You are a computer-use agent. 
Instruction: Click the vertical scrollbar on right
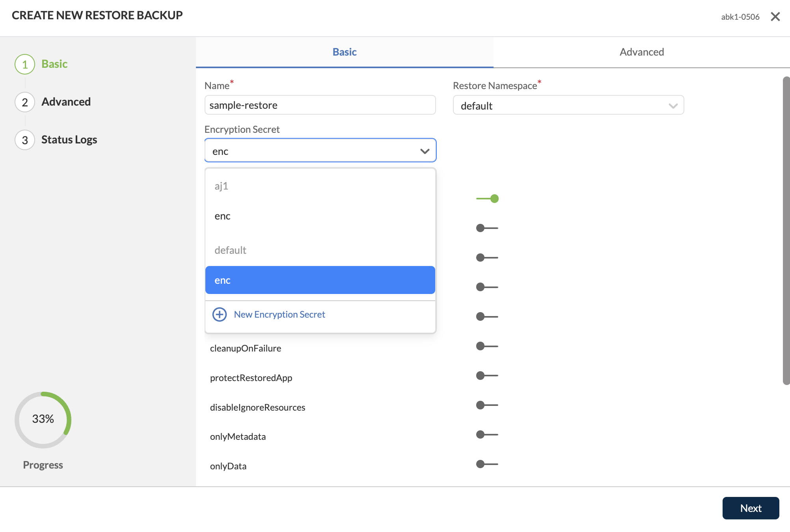(786, 231)
